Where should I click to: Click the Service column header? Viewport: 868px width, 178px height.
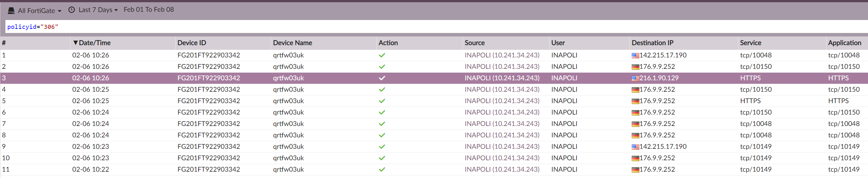point(750,43)
